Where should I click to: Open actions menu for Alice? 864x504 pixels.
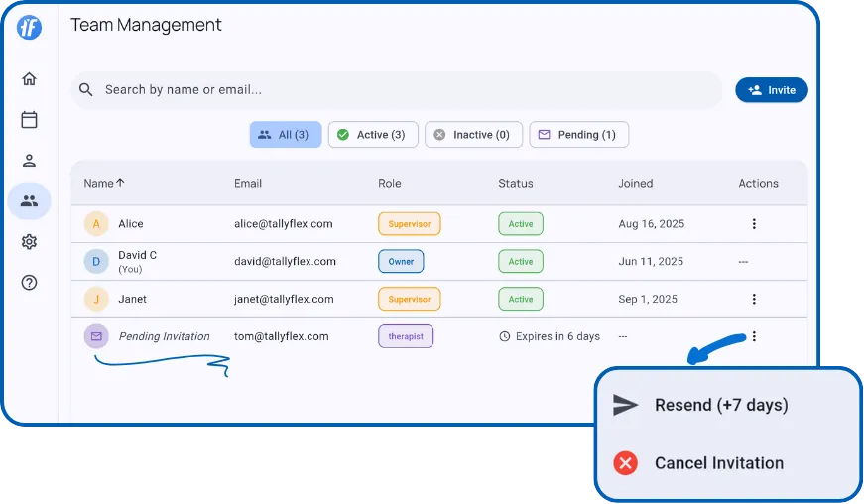tap(754, 224)
